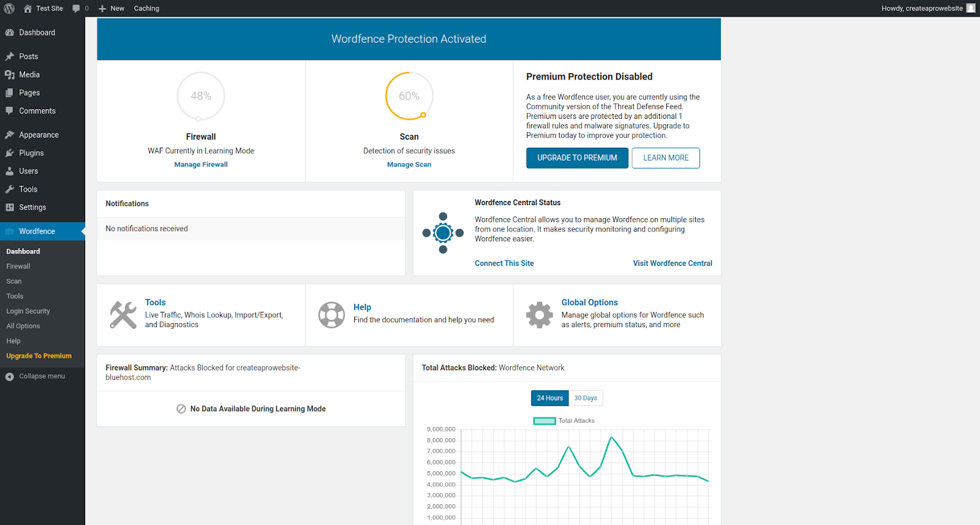Click the Settings sliders icon in sidebar
The image size is (980, 525).
coord(10,208)
